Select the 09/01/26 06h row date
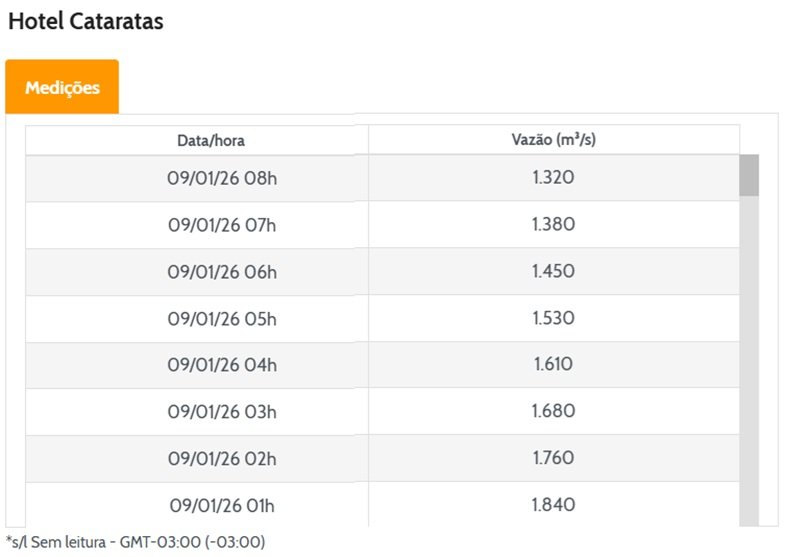This screenshot has width=785, height=557. (x=222, y=272)
